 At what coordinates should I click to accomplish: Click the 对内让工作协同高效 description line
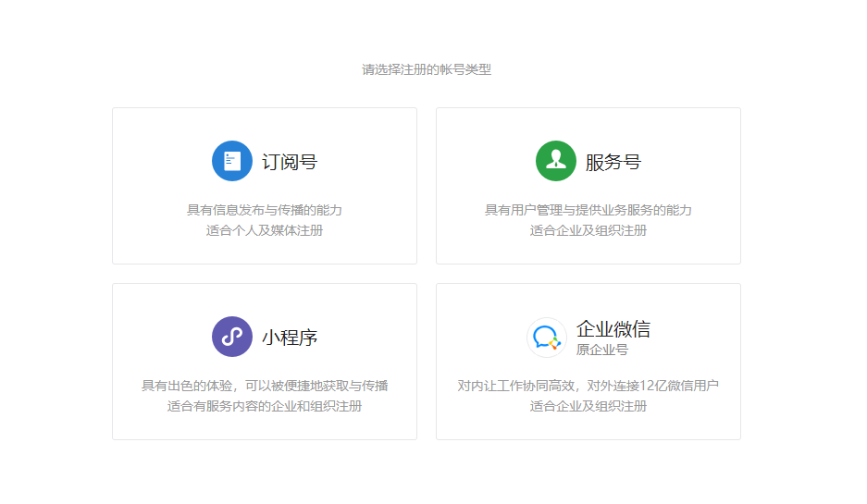pyautogui.click(x=588, y=386)
